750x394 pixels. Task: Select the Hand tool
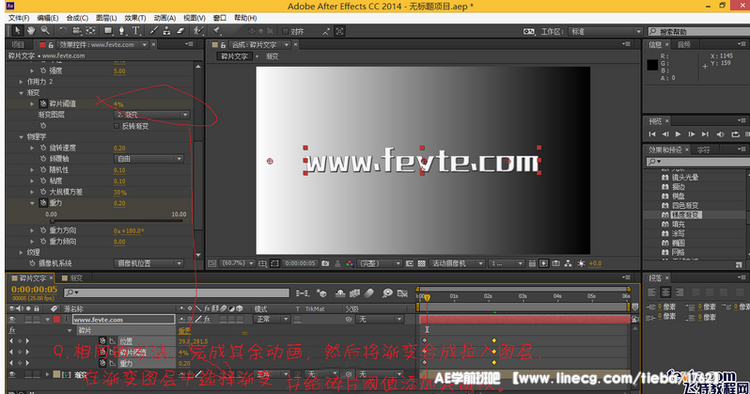[x=31, y=31]
